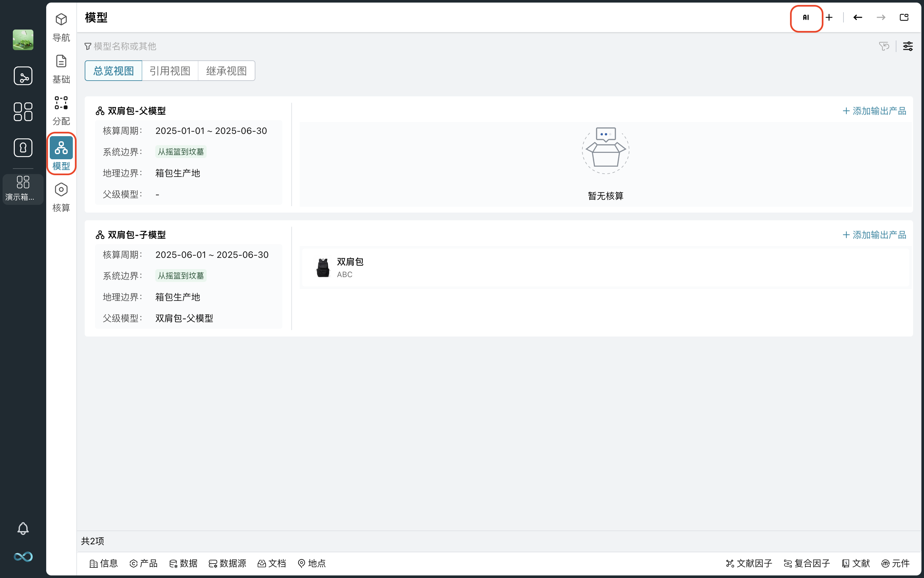The image size is (924, 578).
Task: Click the AI assistant button
Action: pyautogui.click(x=806, y=18)
